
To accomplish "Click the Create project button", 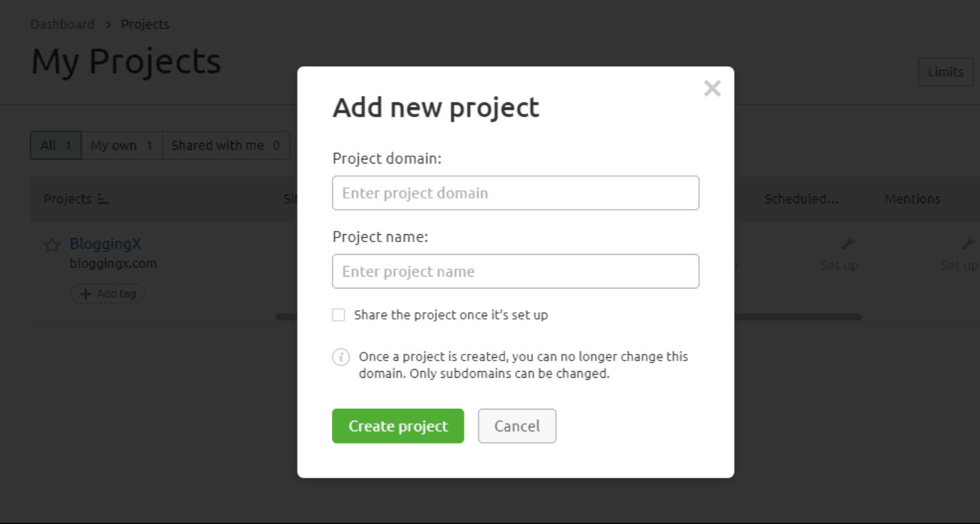I will click(397, 426).
